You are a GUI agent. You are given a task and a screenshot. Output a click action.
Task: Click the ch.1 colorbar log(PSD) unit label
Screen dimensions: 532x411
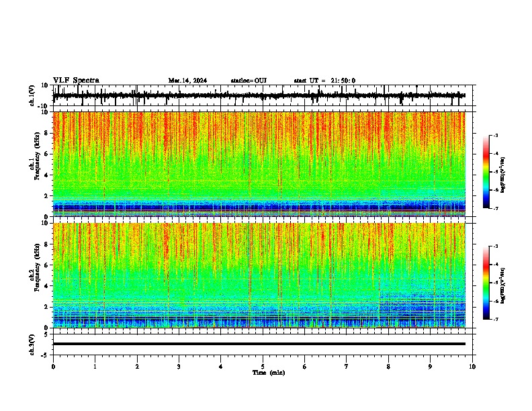pos(503,175)
